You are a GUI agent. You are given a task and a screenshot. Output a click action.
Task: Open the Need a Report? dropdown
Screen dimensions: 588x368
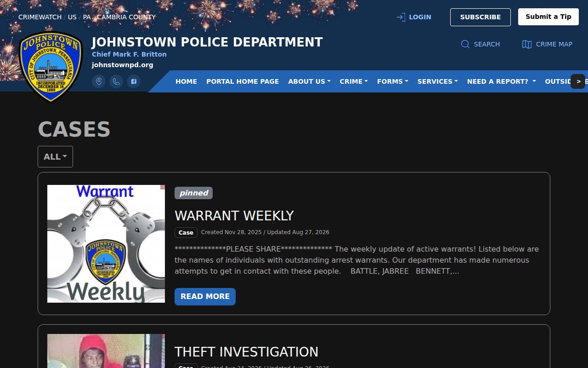point(501,81)
